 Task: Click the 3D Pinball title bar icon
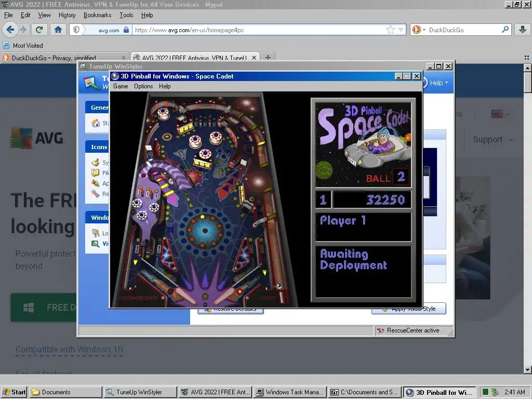[x=115, y=76]
